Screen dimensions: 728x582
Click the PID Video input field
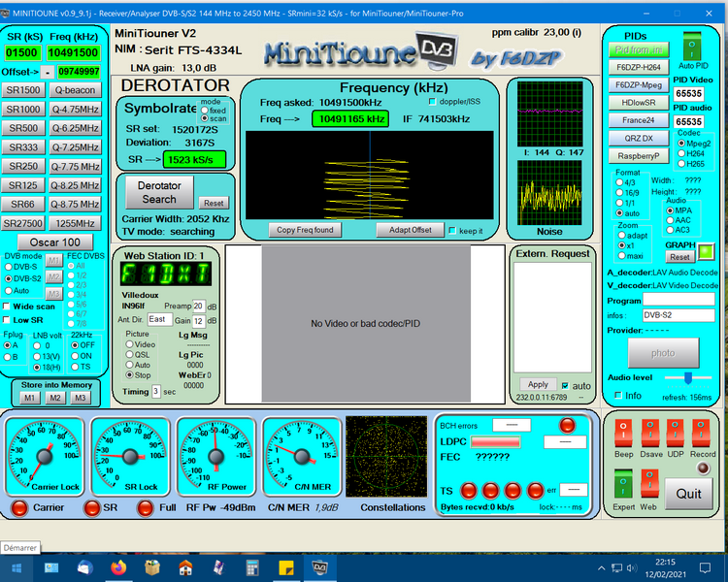pyautogui.click(x=688, y=94)
